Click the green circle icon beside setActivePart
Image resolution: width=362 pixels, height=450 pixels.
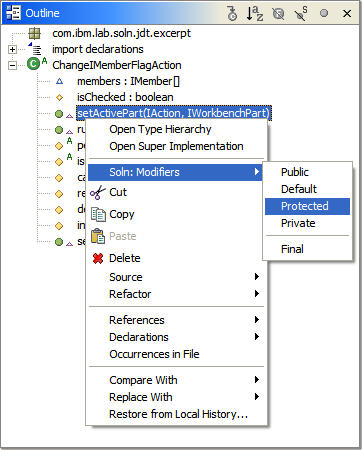click(59, 114)
